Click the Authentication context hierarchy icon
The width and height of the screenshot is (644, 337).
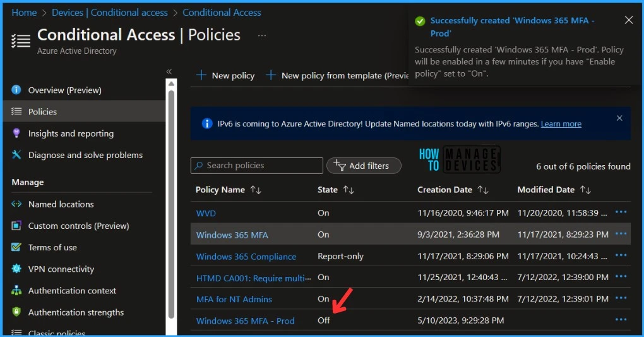tap(16, 290)
